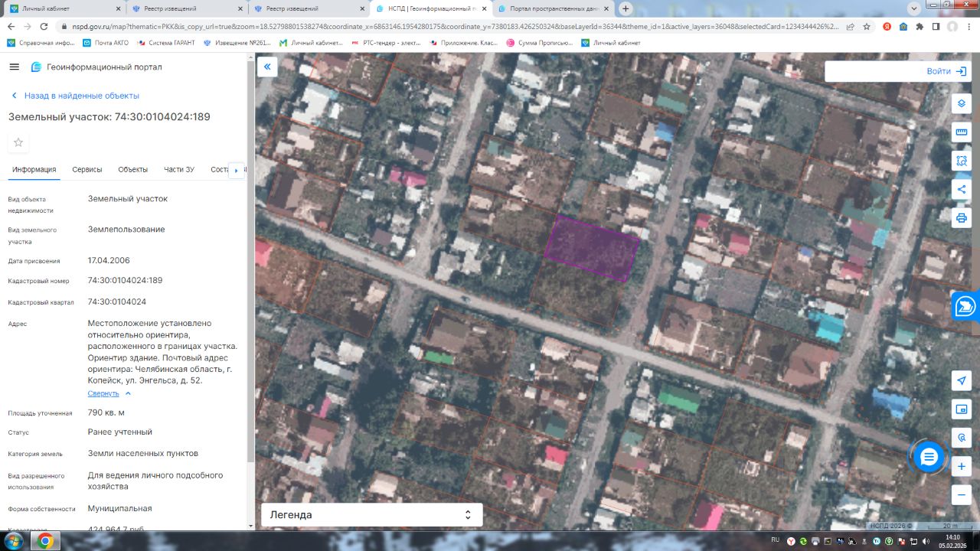Select the ruler measurement tool

(x=962, y=132)
